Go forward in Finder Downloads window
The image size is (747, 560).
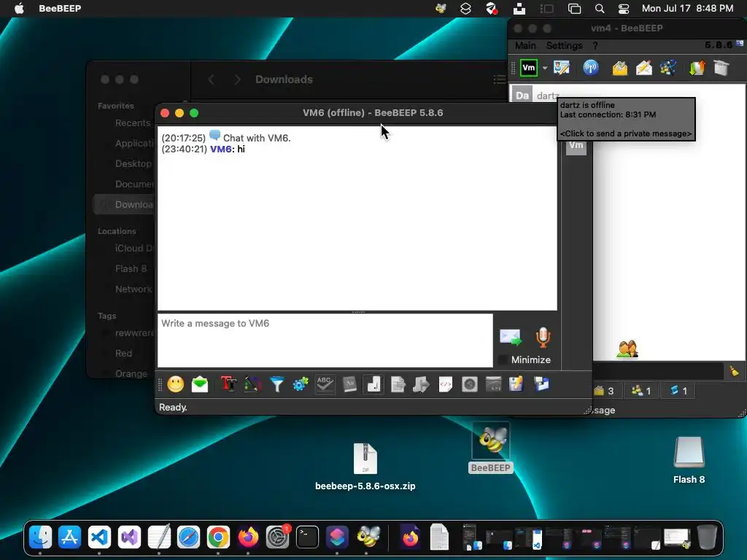coord(237,79)
